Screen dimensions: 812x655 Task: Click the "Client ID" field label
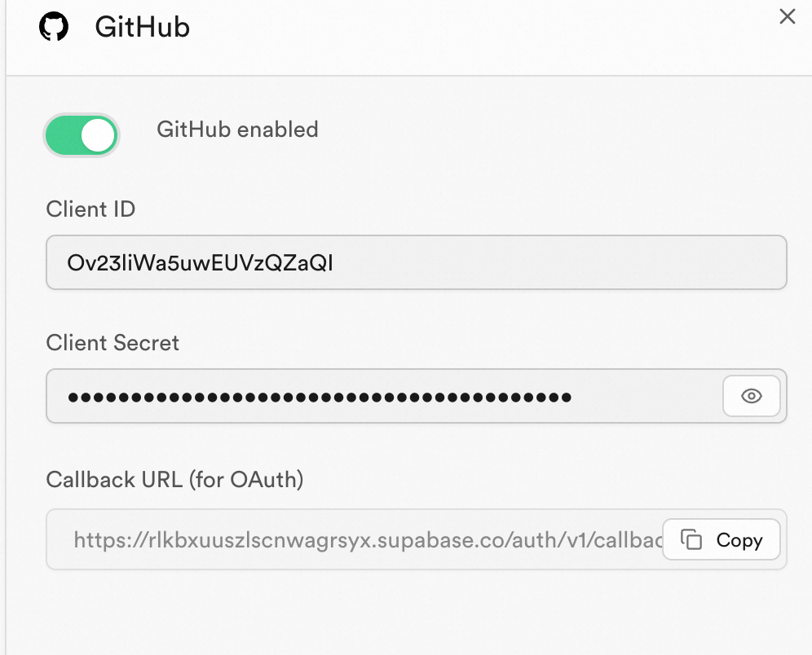90,209
